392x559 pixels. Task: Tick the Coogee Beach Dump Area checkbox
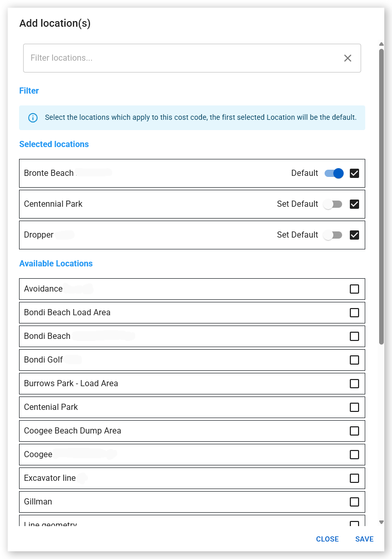(x=354, y=431)
